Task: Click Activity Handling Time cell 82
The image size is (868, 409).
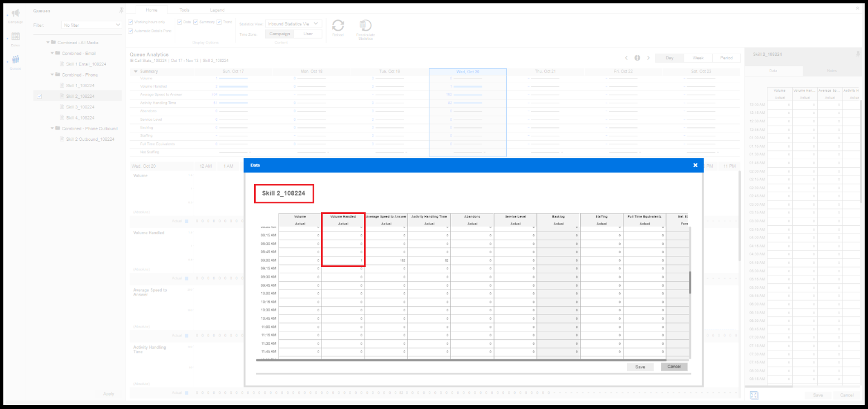Action: [x=429, y=260]
